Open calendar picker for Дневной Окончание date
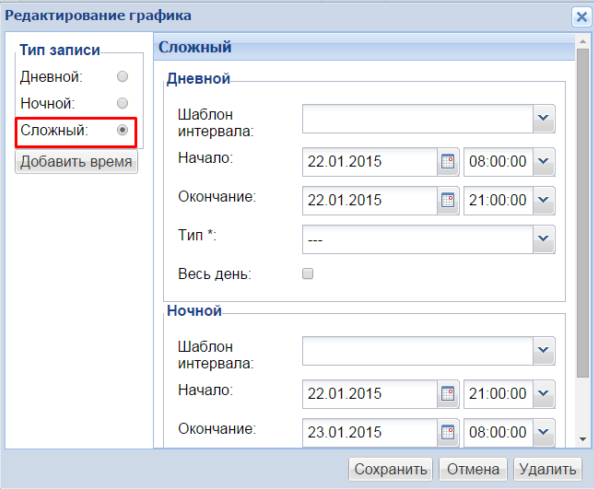594x489 pixels. (448, 200)
